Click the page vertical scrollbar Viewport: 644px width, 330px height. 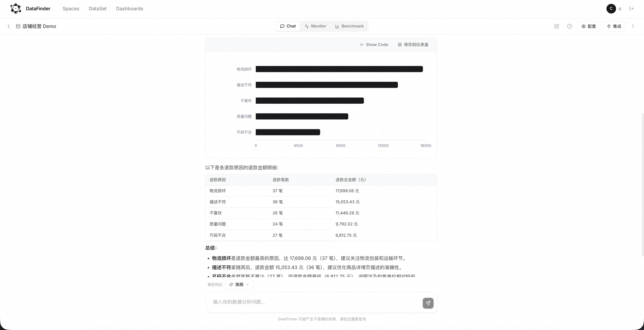(x=642, y=184)
